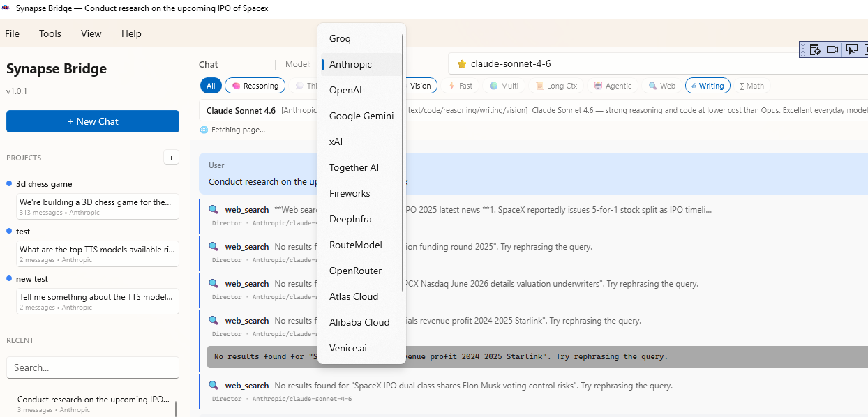Click the Synapse Bridge app icon in title bar
The image size is (868, 417).
[6, 8]
